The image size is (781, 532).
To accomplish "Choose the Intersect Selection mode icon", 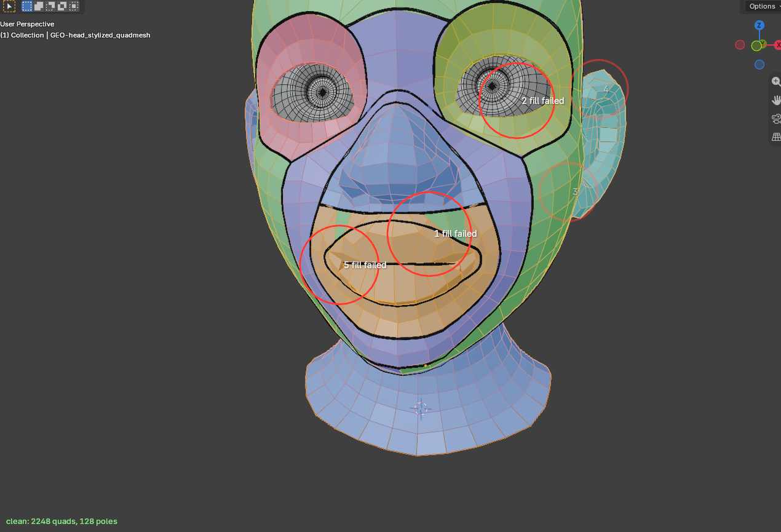I will (x=74, y=6).
